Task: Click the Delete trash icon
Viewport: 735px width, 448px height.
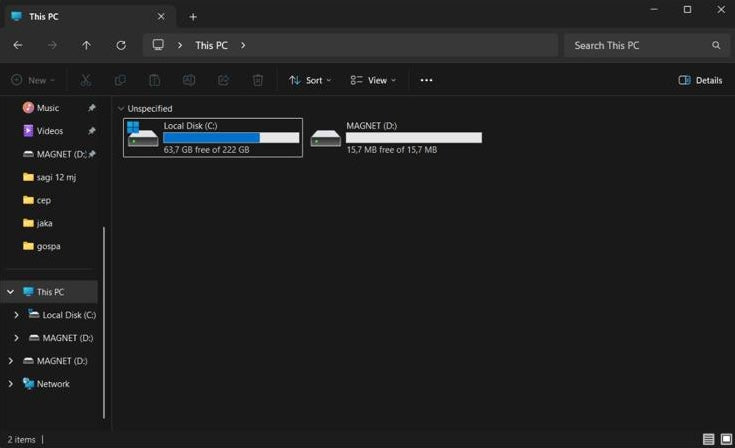Action: tap(257, 80)
